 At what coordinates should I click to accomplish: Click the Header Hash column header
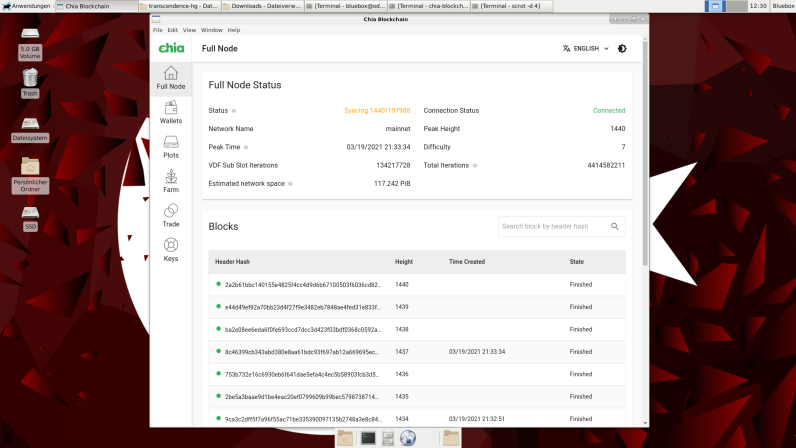232,262
